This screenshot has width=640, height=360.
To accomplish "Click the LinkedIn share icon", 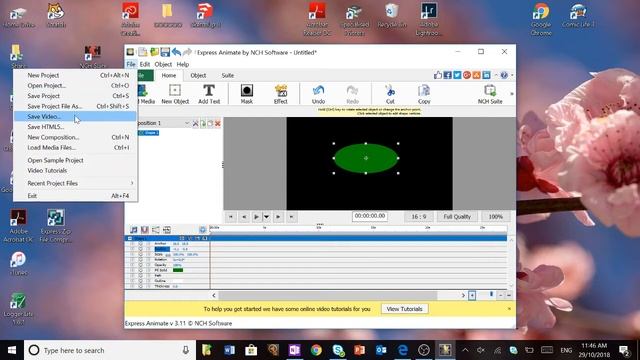I will (487, 75).
